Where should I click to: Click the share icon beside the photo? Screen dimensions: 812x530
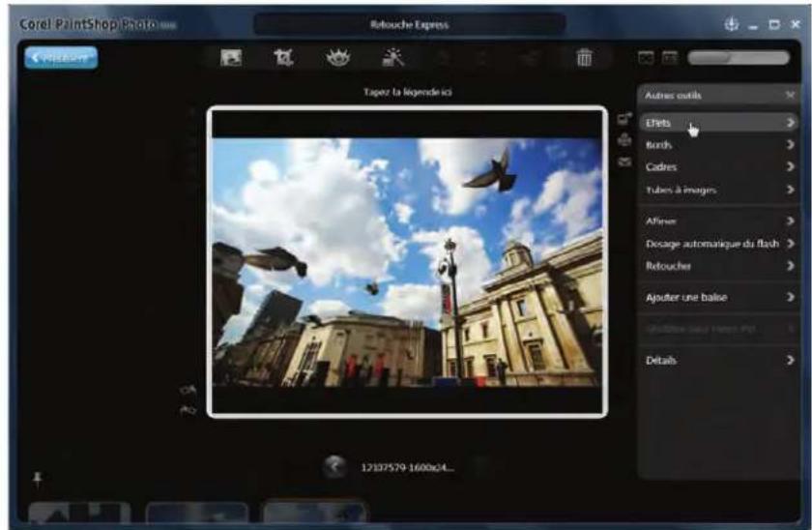624,120
